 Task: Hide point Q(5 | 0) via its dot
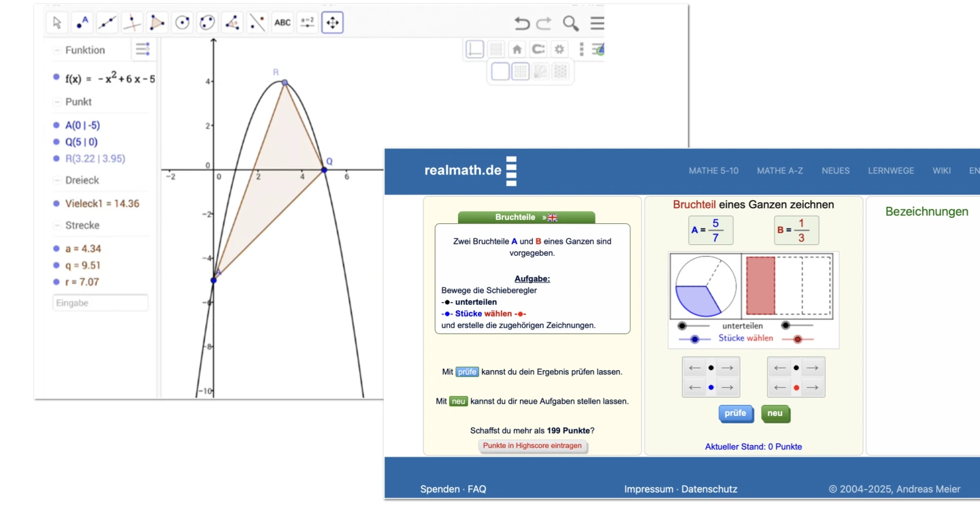(56, 142)
